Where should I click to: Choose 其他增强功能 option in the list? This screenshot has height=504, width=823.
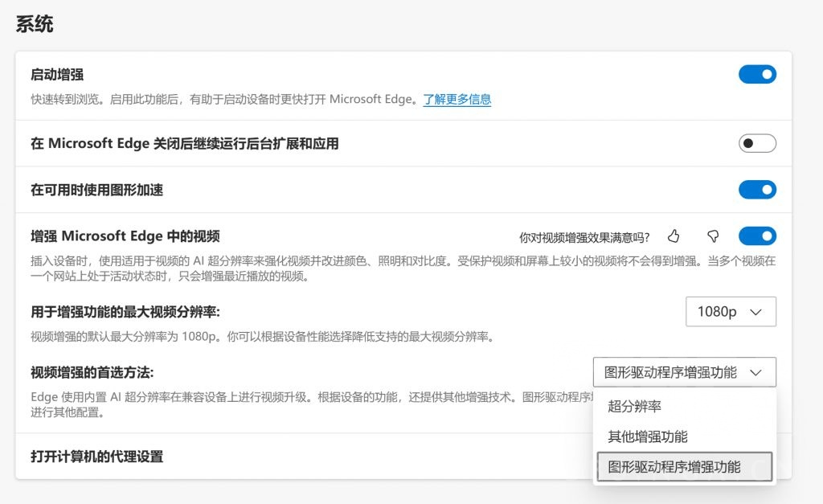pyautogui.click(x=685, y=436)
